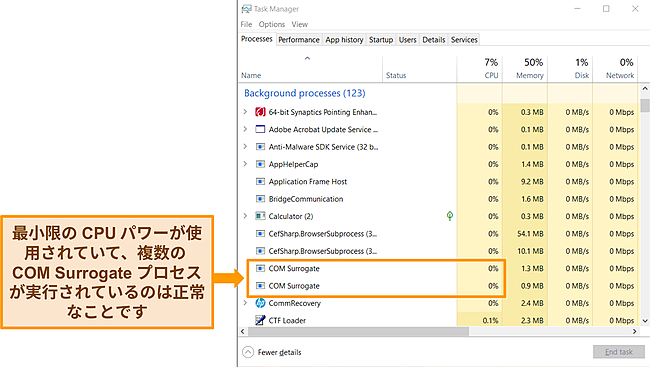Click the AppHelperCap process name
The width and height of the screenshot is (650, 367).
[x=293, y=164]
